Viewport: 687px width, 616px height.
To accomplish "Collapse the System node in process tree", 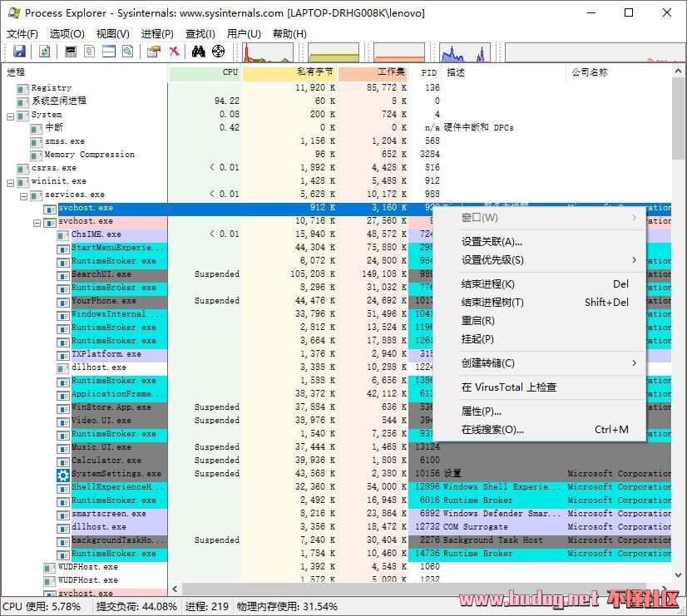I will click(10, 114).
